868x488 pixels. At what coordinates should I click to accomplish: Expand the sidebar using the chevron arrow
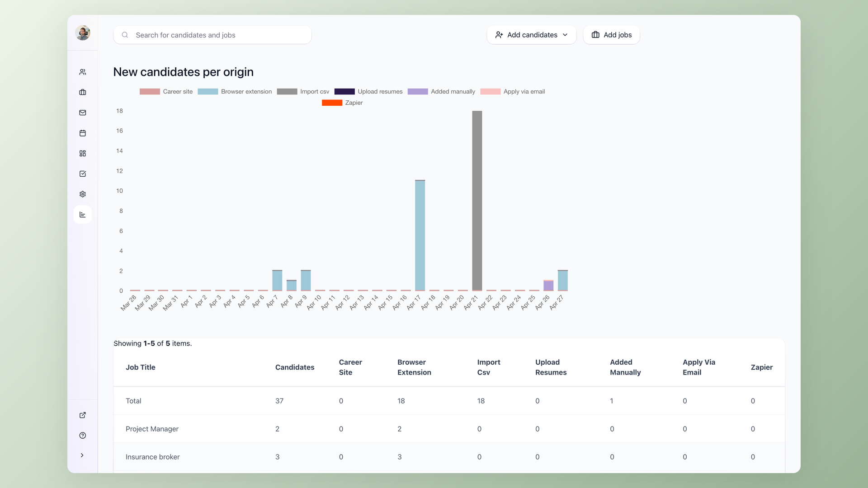point(82,455)
